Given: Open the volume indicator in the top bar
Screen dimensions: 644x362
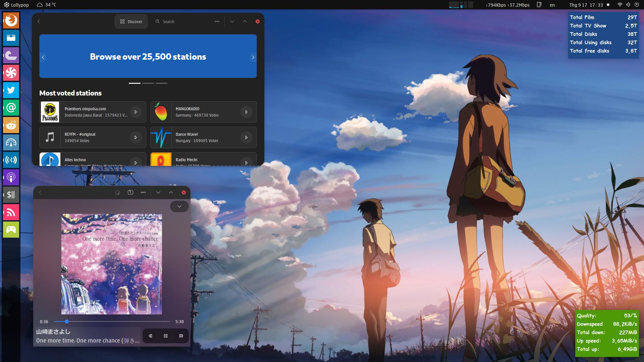Looking at the screenshot, I should point(628,5).
